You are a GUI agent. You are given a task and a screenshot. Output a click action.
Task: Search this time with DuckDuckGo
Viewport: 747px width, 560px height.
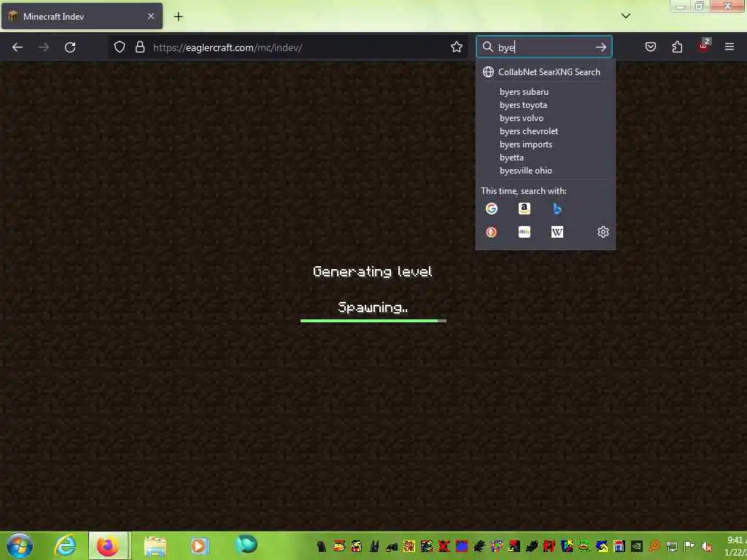point(491,232)
